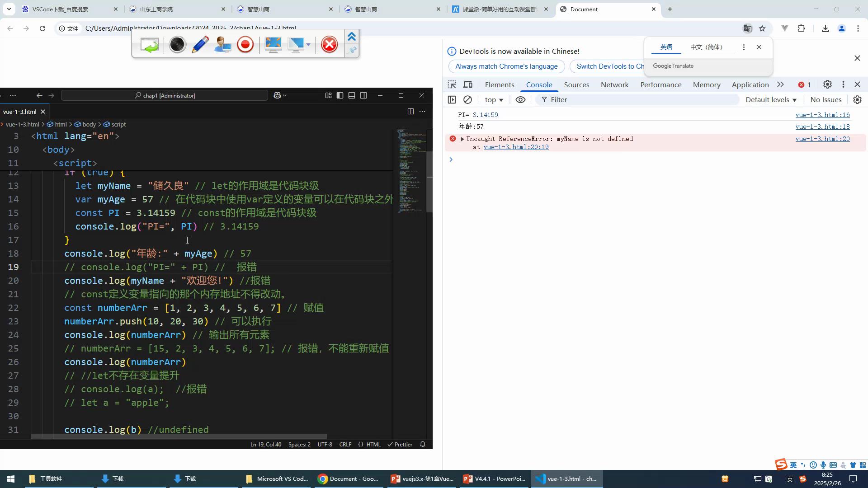The width and height of the screenshot is (868, 488).
Task: Open the Default levels dropdown
Action: pyautogui.click(x=771, y=99)
